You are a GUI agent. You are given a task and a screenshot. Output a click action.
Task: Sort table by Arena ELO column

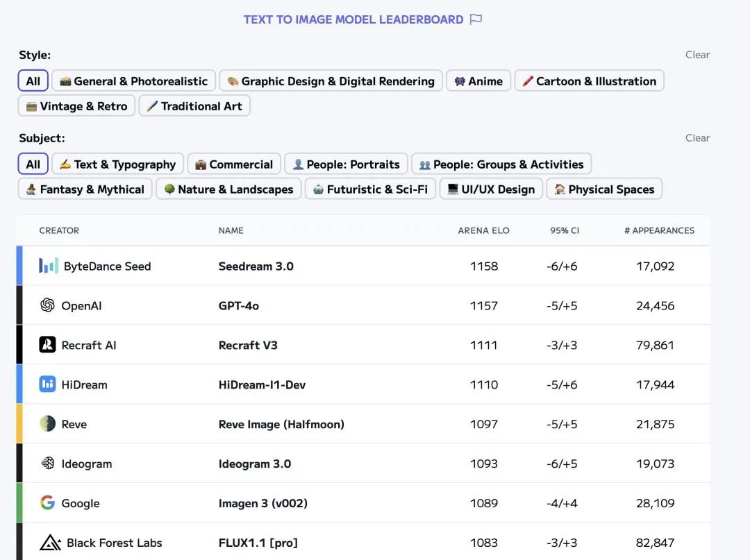pyautogui.click(x=483, y=230)
